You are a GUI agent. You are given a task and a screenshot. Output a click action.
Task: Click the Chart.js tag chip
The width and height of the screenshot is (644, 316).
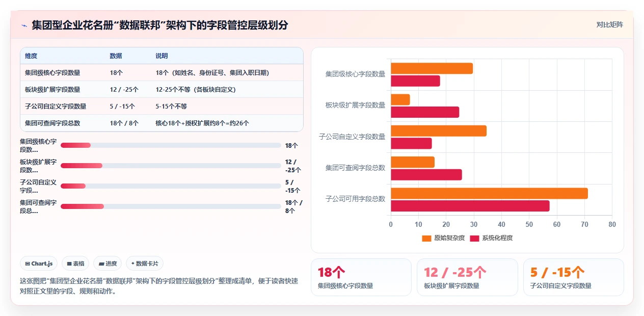(x=39, y=264)
